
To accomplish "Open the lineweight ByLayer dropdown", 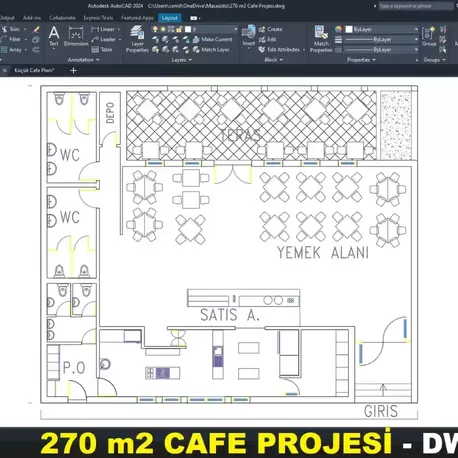I will point(382,40).
